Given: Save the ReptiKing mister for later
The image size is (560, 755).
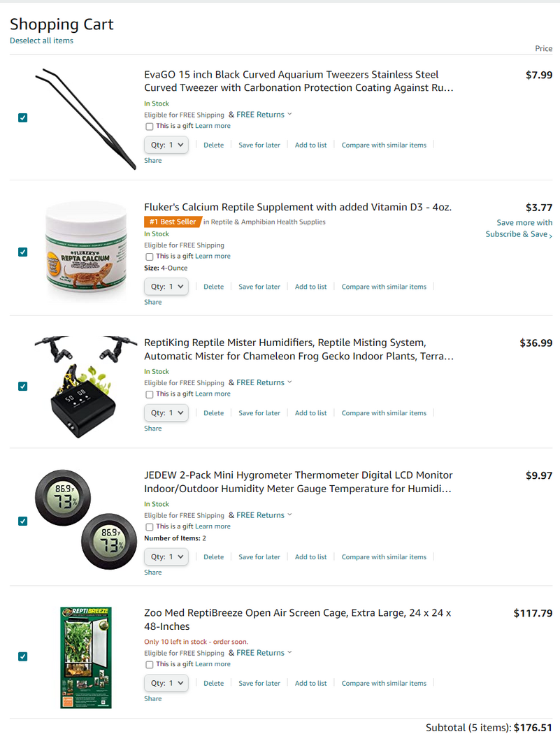Looking at the screenshot, I should coord(259,413).
